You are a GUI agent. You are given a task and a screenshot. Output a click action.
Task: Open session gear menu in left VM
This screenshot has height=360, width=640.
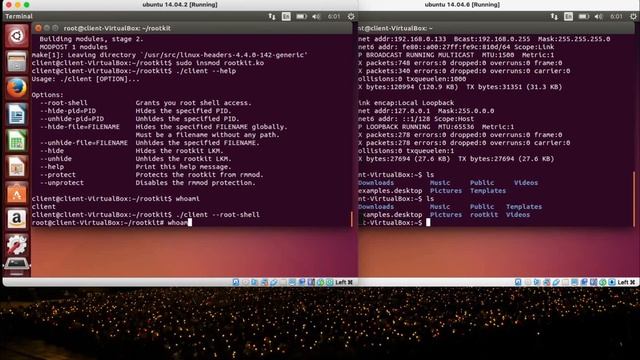[351, 16]
